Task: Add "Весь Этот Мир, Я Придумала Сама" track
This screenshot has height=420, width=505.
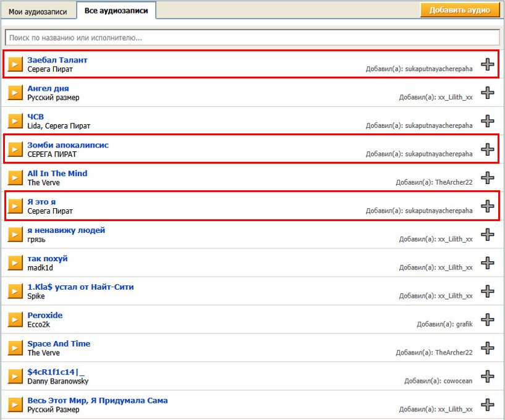Action: click(x=488, y=405)
